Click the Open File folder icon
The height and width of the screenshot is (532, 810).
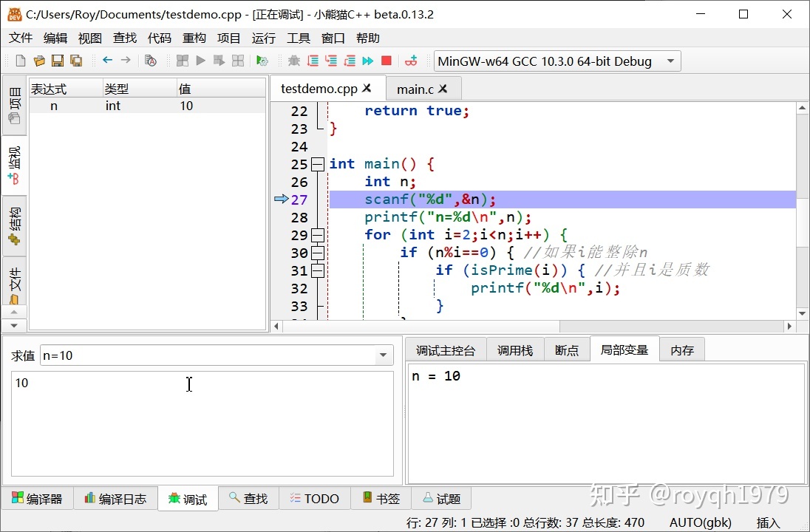tap(39, 61)
